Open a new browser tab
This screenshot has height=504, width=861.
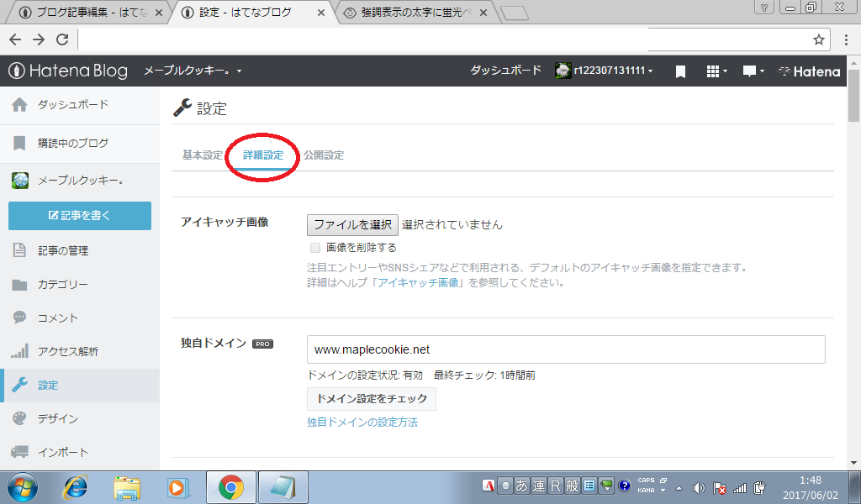515,13
